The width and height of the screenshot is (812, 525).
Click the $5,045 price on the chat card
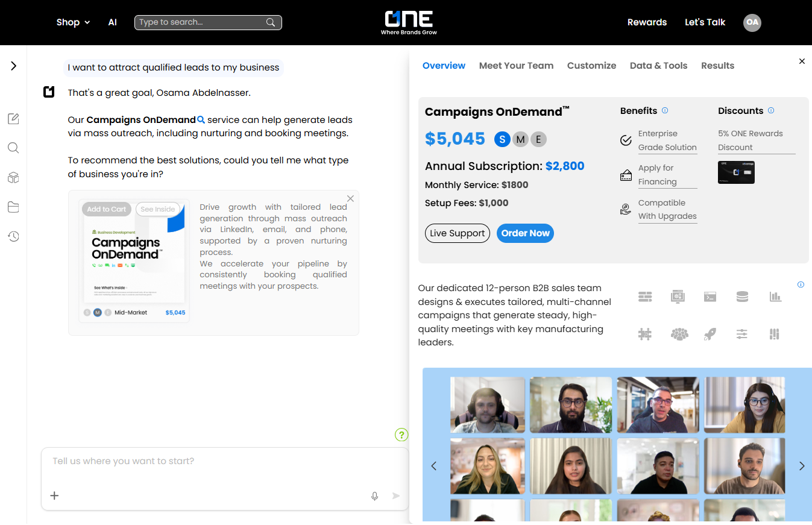(175, 313)
